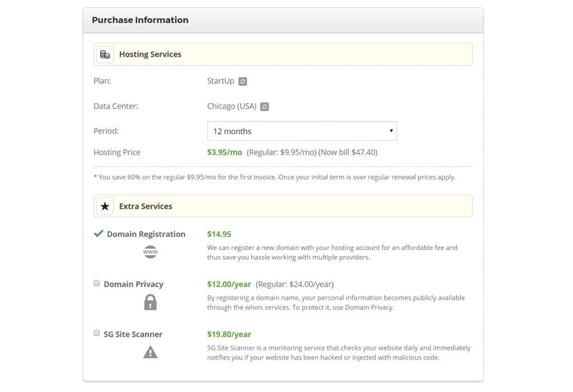Click the Hosting Services server icon
This screenshot has height=392, width=573.
pyautogui.click(x=105, y=54)
